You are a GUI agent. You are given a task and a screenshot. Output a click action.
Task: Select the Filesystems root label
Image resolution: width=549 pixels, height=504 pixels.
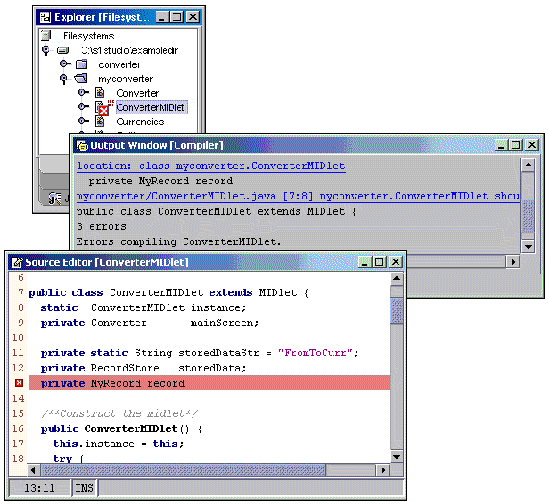pos(89,36)
